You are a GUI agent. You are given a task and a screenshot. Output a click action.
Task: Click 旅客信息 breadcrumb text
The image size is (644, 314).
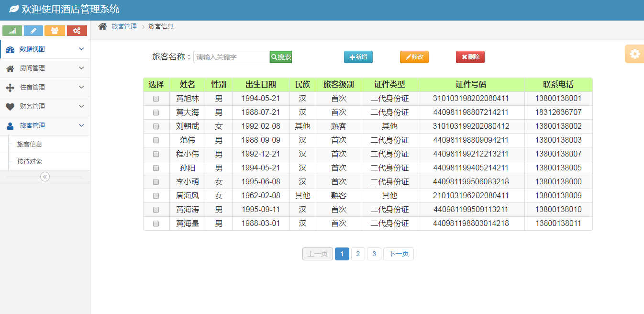click(161, 27)
